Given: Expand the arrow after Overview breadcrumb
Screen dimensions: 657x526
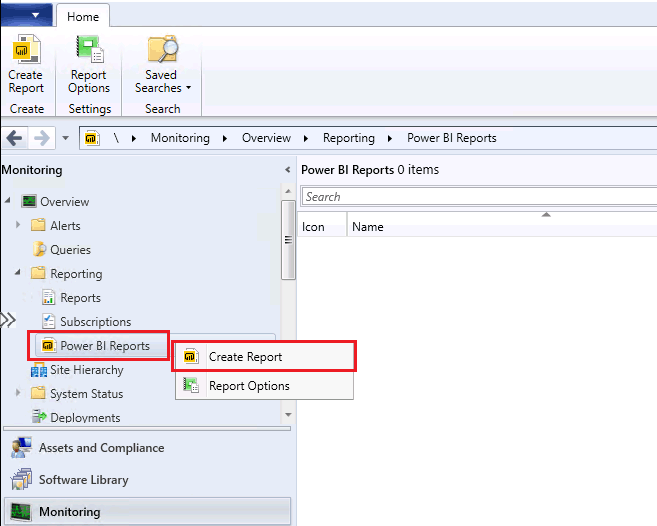Looking at the screenshot, I should point(306,138).
